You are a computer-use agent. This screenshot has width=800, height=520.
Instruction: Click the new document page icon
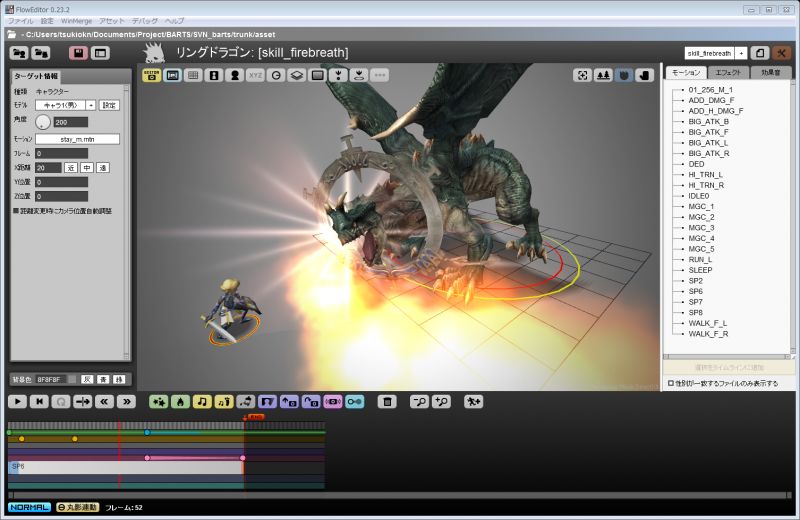(760, 53)
